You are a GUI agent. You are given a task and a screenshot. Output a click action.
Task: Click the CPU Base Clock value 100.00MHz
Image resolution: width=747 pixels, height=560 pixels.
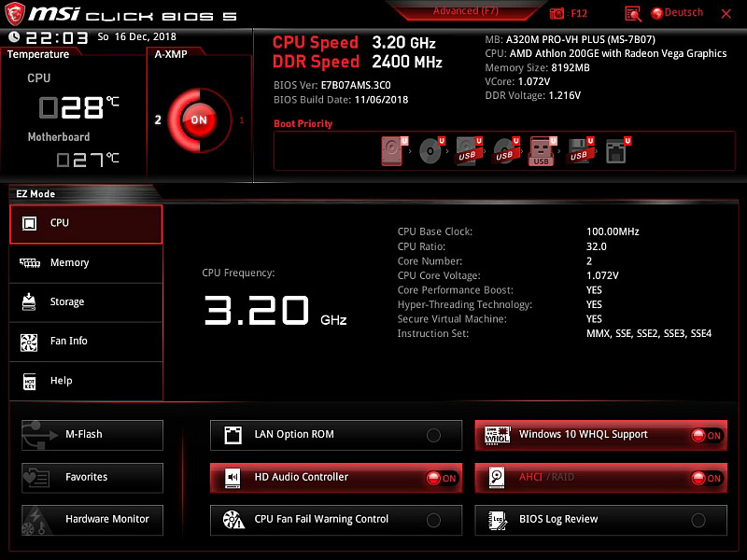pos(613,231)
